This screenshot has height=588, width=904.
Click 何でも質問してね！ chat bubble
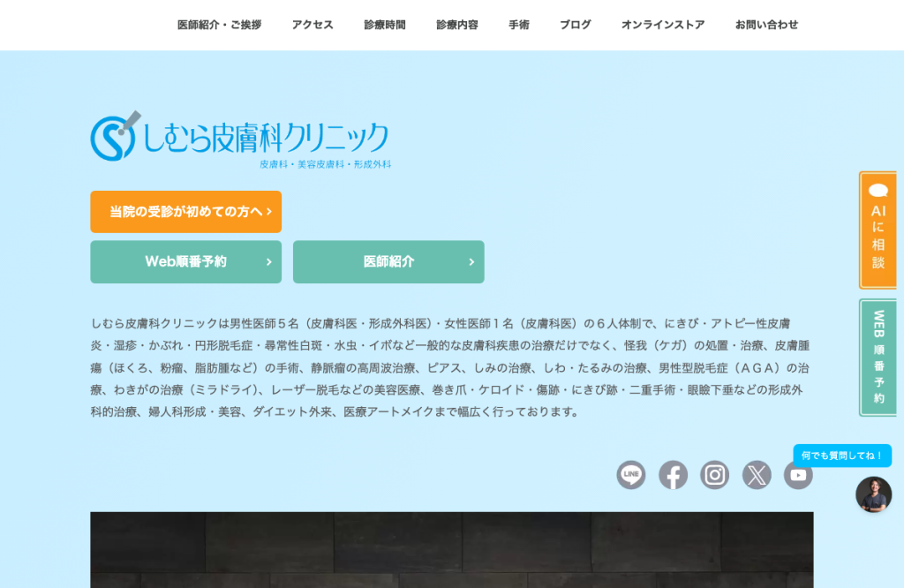click(x=842, y=456)
